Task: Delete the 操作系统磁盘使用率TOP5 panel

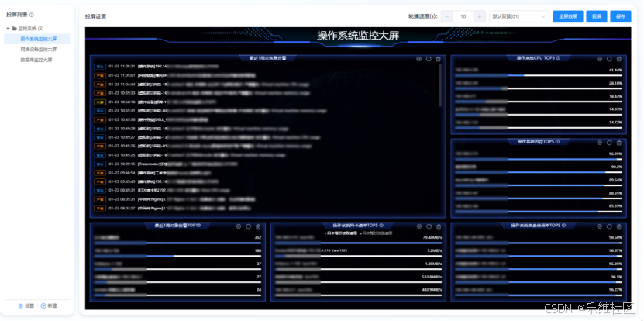Action: pyautogui.click(x=619, y=226)
